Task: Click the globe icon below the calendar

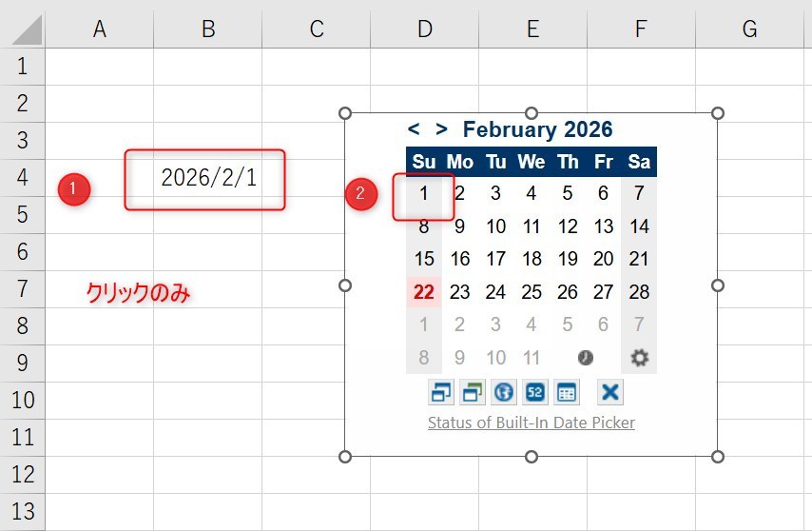Action: (504, 392)
